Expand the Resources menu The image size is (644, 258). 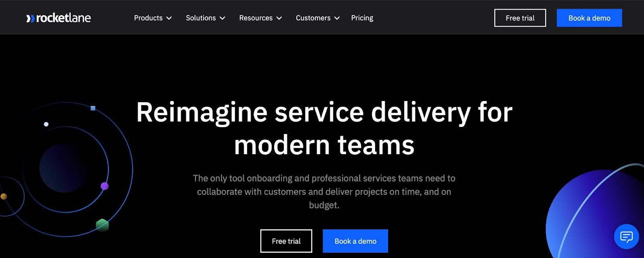coord(260,18)
